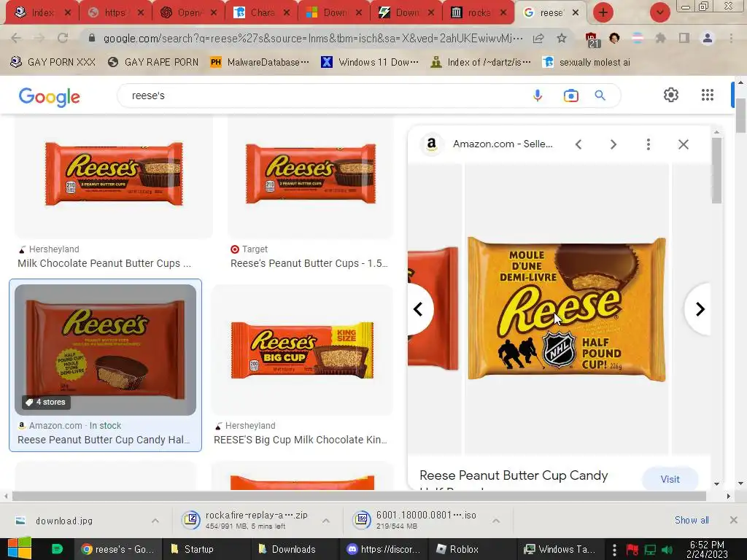
Task: Open Discord window from taskbar
Action: [x=384, y=549]
